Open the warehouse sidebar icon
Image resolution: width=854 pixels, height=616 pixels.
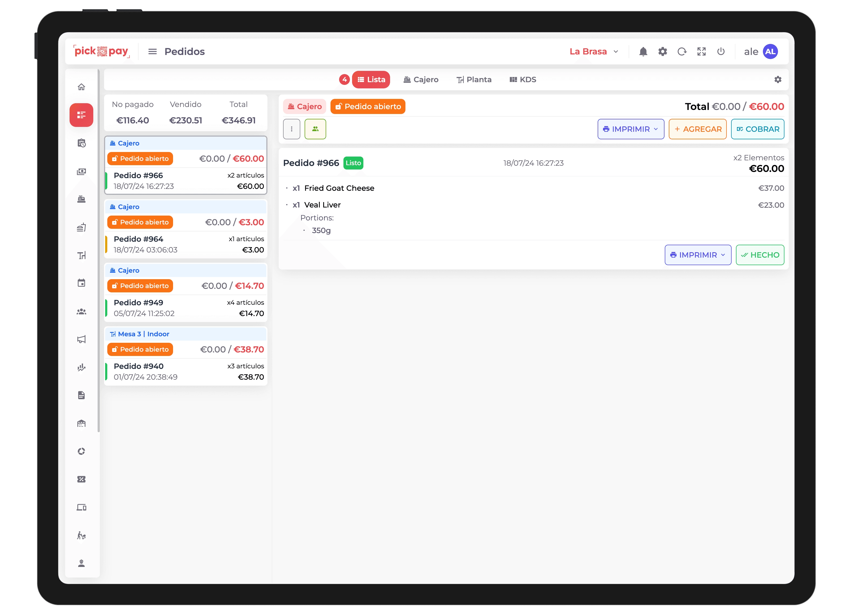click(x=81, y=423)
